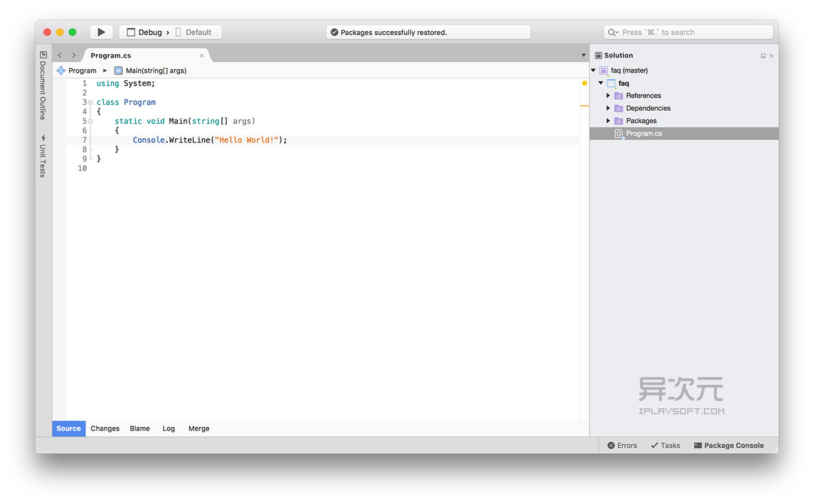Collapse the faq (master) solution node
This screenshot has height=504, width=814.
click(x=593, y=70)
